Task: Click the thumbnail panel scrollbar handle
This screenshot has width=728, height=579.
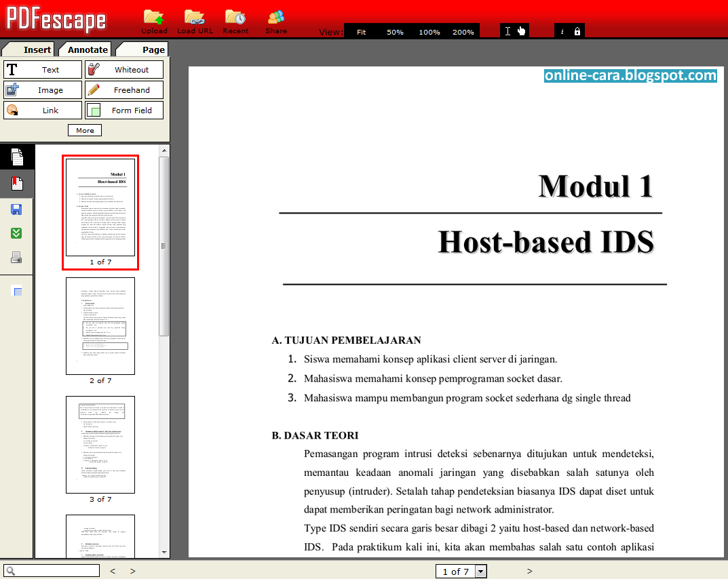Action: (164, 246)
